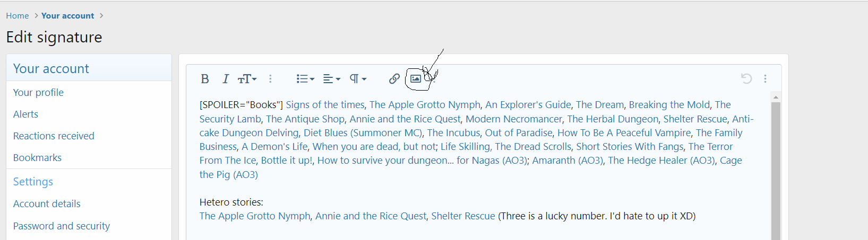Open the paragraph format dropdown
Screen dimensions: 868x240
coord(358,79)
